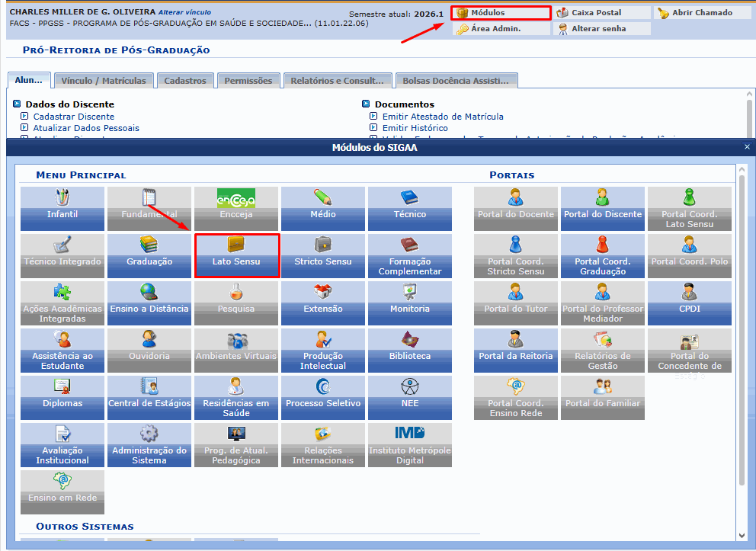756x551 pixels.
Task: Open Portal do Concedente de Estágio
Action: click(x=690, y=351)
